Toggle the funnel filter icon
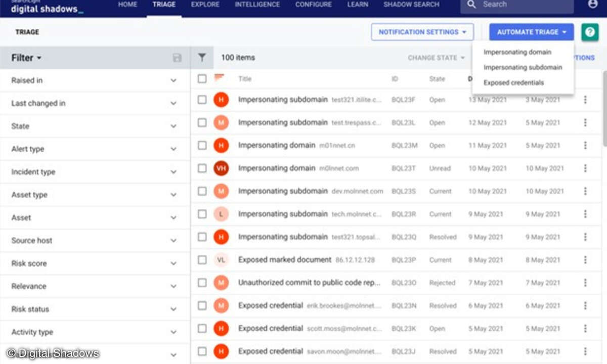The image size is (607, 364). [x=202, y=58]
